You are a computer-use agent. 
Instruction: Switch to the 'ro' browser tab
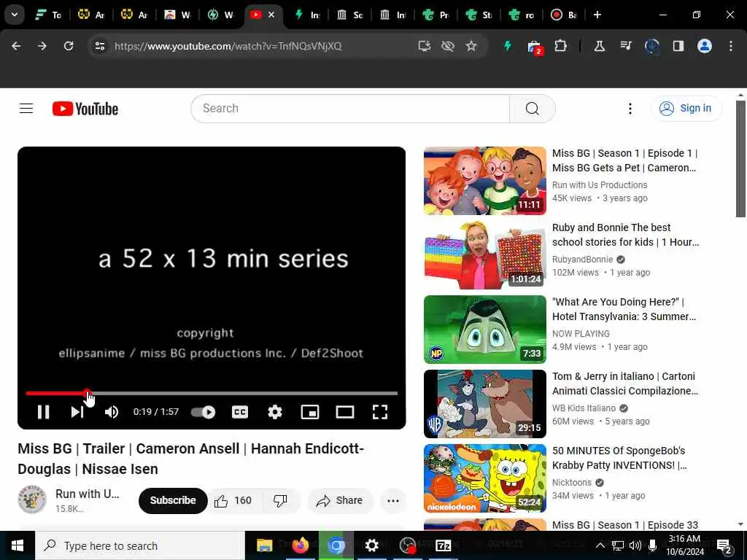tap(521, 15)
